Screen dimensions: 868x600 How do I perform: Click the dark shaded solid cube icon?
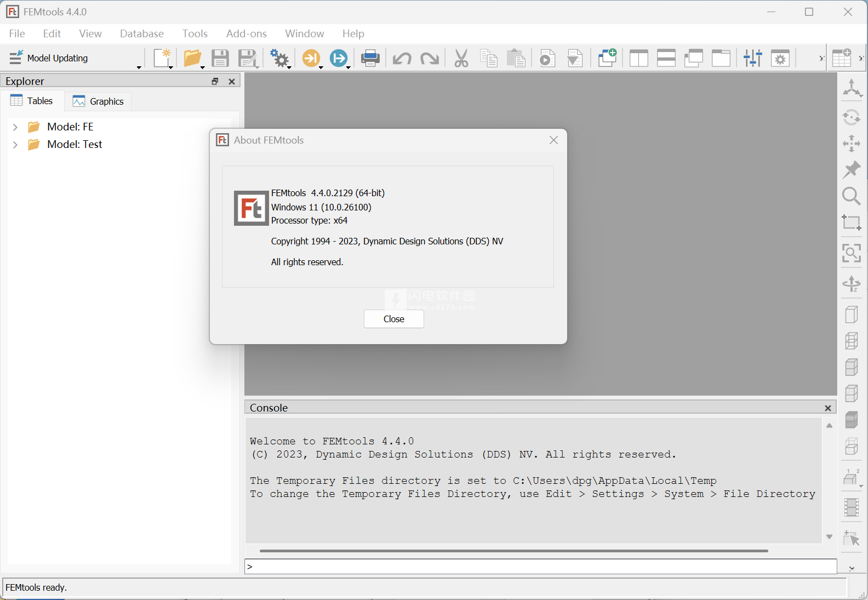click(852, 420)
